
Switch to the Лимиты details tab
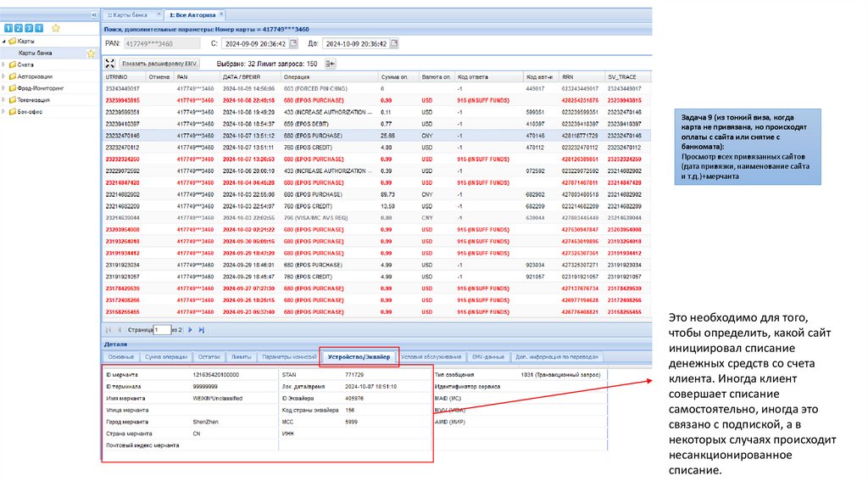241,357
